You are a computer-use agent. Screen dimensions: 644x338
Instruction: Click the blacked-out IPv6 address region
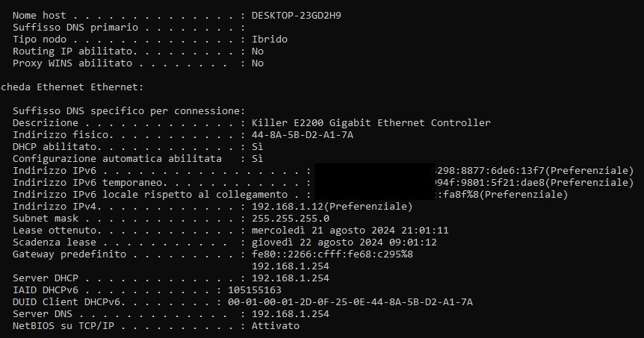(x=375, y=182)
